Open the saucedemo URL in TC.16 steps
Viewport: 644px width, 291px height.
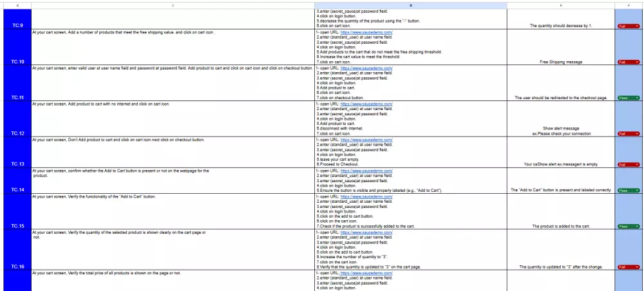[x=366, y=232]
